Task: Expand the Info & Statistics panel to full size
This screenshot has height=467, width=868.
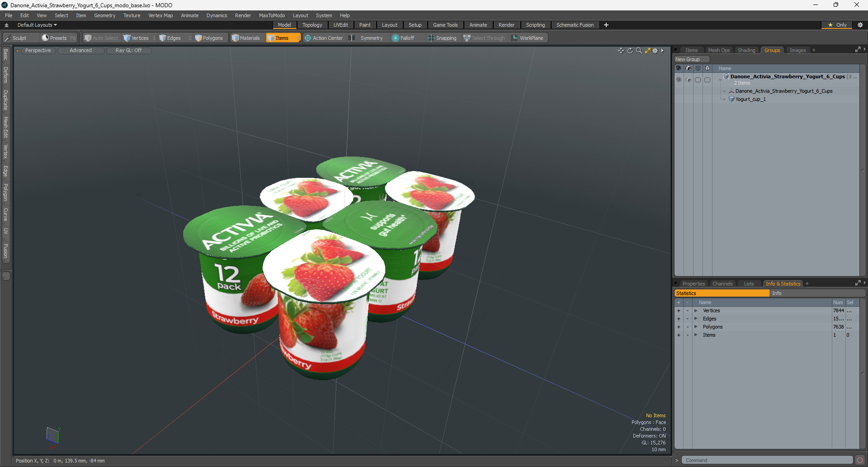Action: 858,283
